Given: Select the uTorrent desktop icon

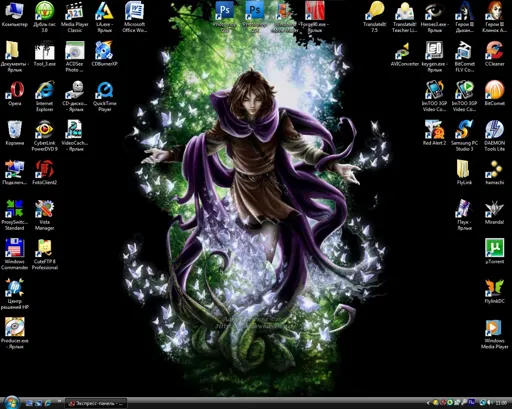Looking at the screenshot, I should coord(494,251).
